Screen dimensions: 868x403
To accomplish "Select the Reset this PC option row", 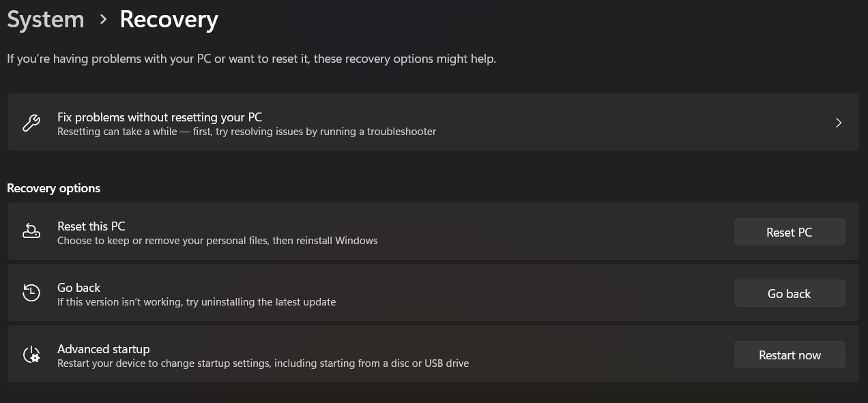I will tap(341, 231).
